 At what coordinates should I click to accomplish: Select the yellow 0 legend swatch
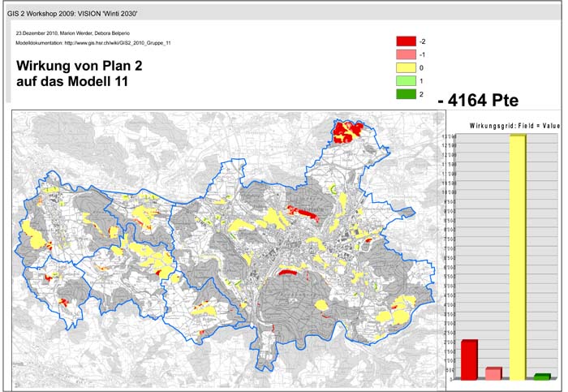pos(406,68)
